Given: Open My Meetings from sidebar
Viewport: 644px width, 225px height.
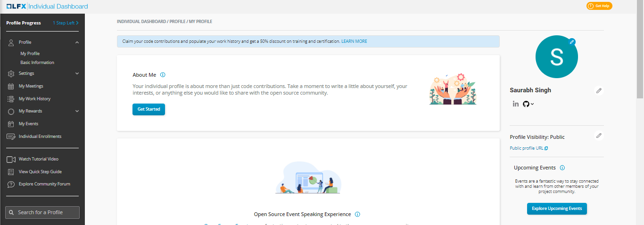Looking at the screenshot, I should click(31, 86).
